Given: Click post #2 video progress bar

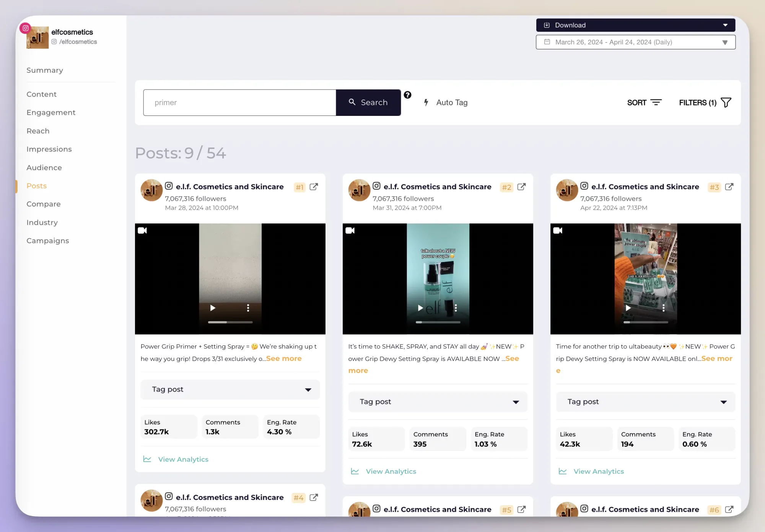Looking at the screenshot, I should (438, 322).
